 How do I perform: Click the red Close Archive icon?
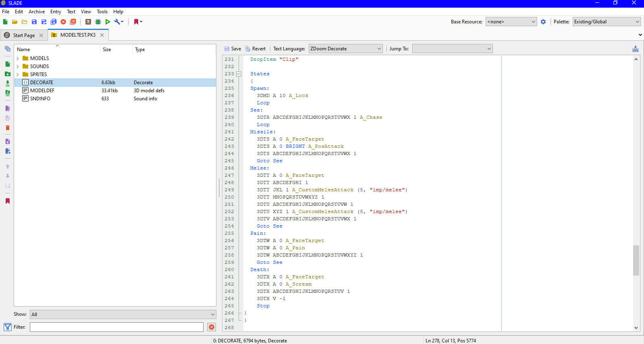click(63, 22)
